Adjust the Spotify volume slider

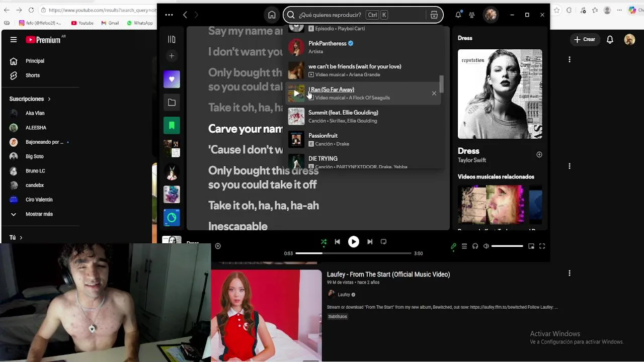[507, 246]
